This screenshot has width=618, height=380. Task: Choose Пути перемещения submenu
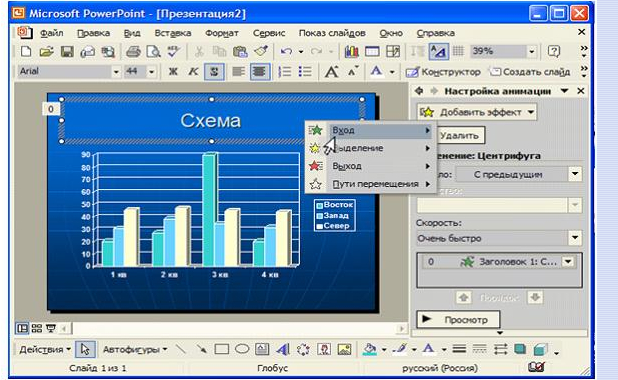click(370, 184)
